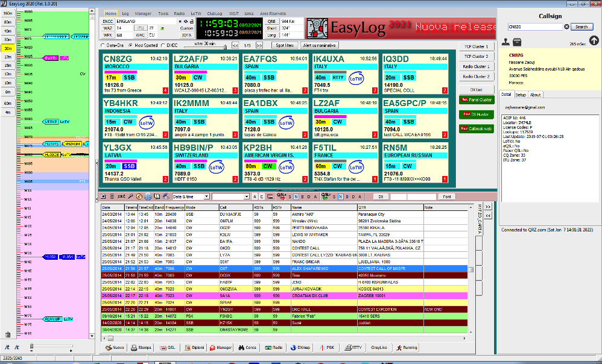The height and width of the screenshot is (364, 602).
Task: Click the open book icon in log toolbar
Action: pyautogui.click(x=157, y=196)
